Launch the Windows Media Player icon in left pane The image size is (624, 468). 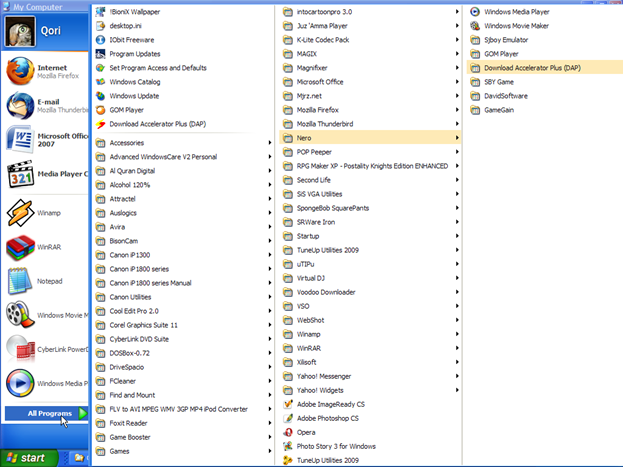pos(20,383)
